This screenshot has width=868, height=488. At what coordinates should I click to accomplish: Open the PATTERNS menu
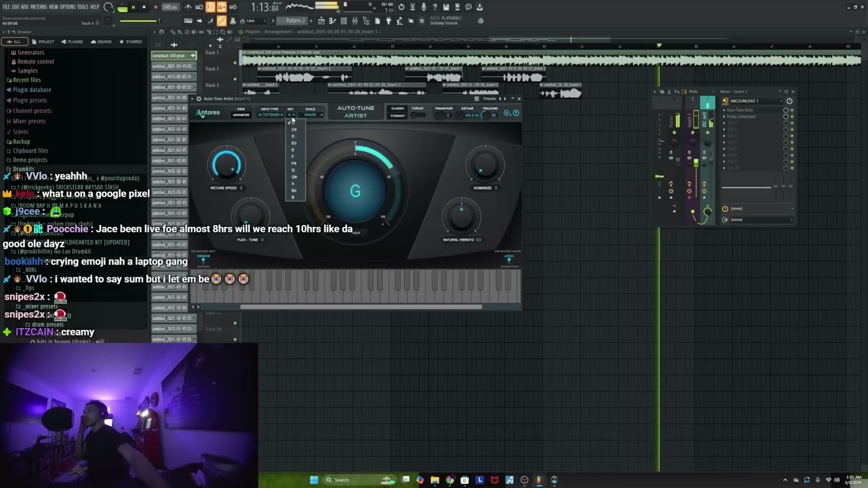pyautogui.click(x=39, y=7)
